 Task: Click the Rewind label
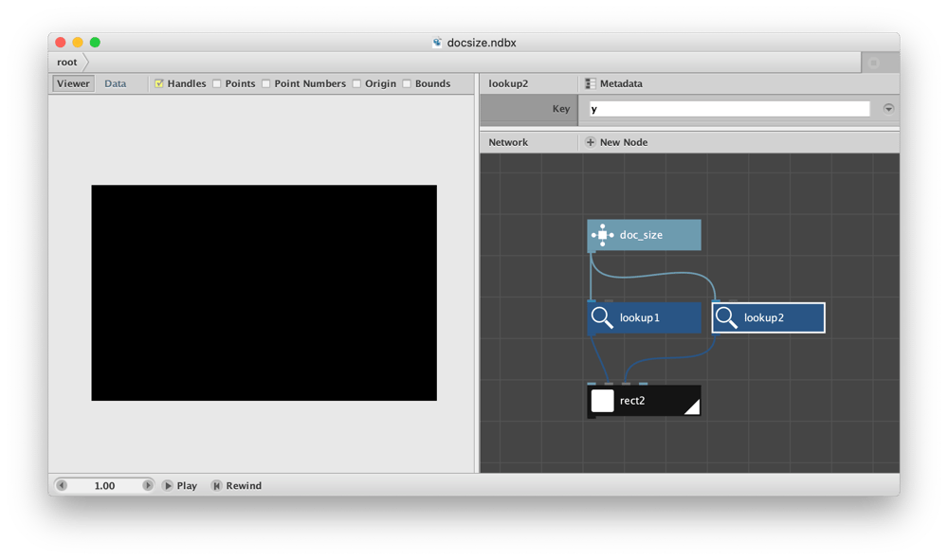tap(244, 486)
